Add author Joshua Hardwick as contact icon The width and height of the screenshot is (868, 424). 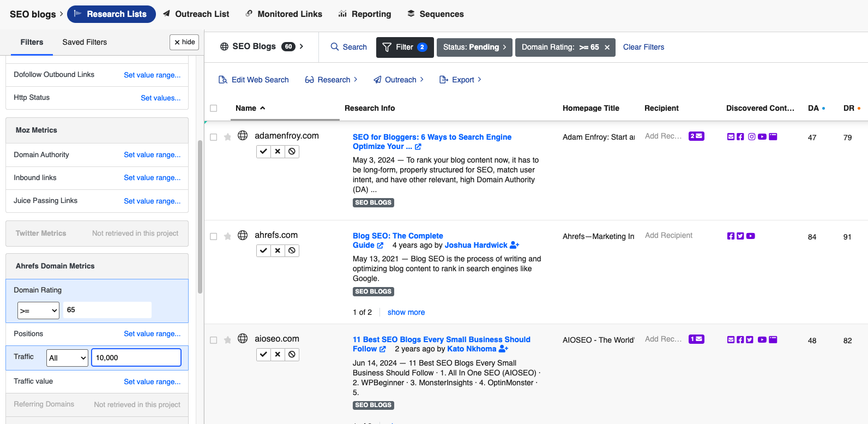(515, 245)
